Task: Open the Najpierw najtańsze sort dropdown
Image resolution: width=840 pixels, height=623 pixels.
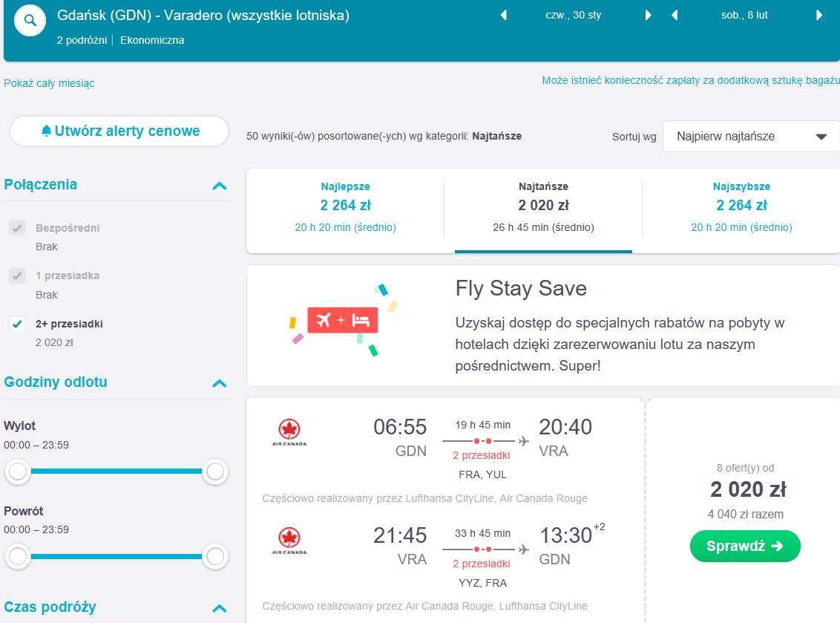Action: pyautogui.click(x=752, y=136)
